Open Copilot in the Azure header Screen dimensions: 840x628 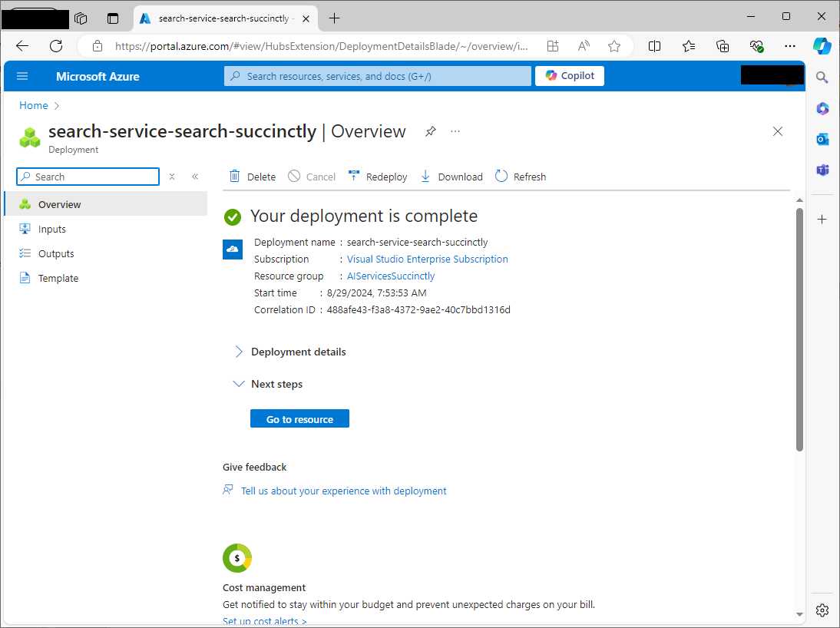tap(570, 76)
